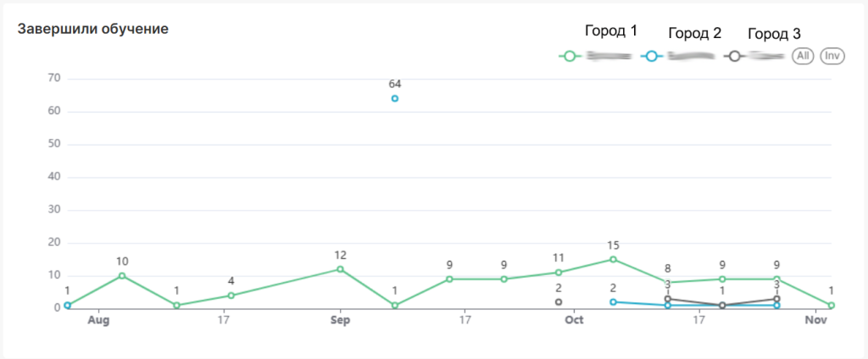Click the green point between values 10 and 4
The image size is (868, 359).
coord(176,305)
